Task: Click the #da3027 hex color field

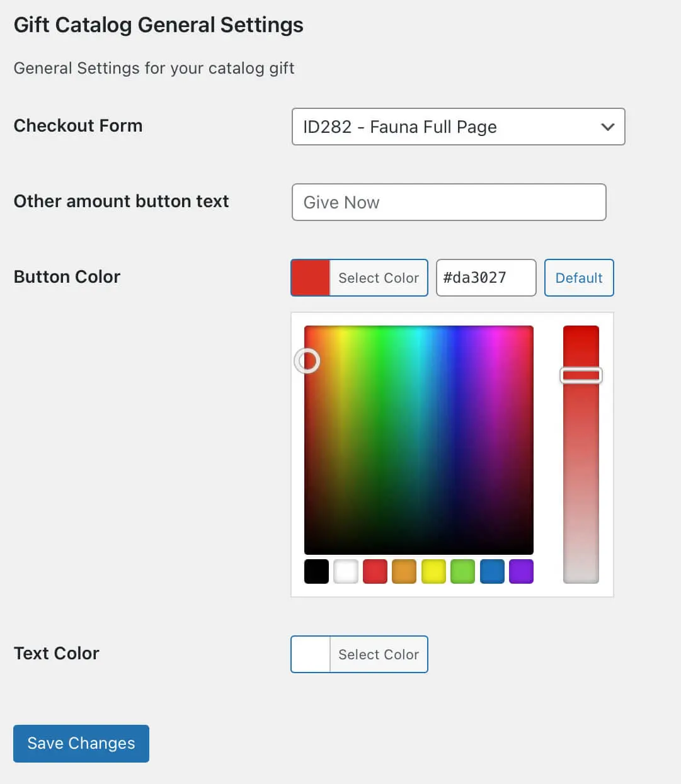Action: (485, 278)
